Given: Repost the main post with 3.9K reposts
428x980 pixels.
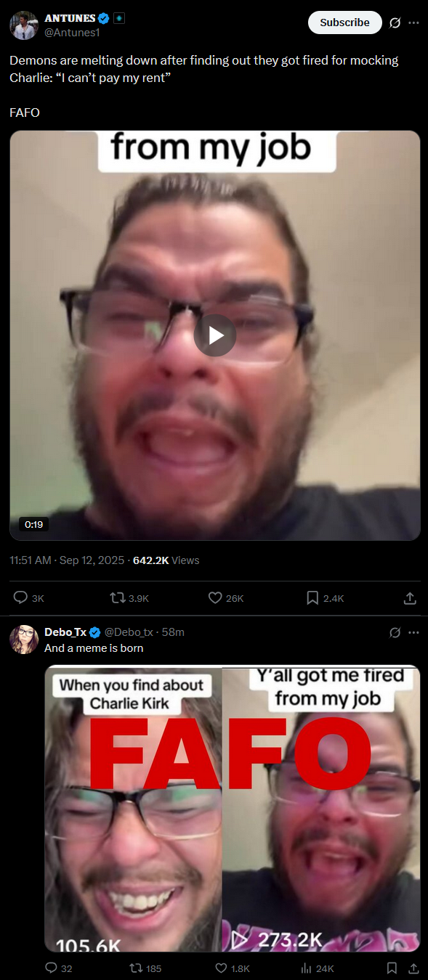Looking at the screenshot, I should point(129,598).
